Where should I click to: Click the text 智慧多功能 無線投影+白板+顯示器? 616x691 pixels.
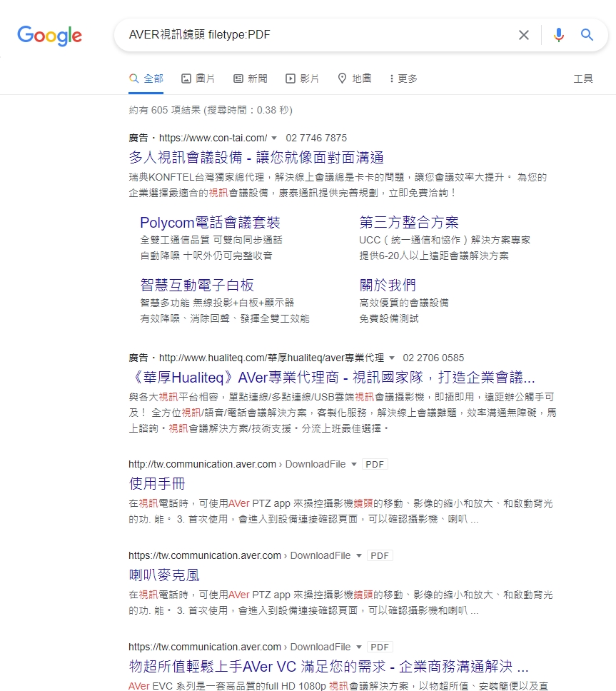click(217, 303)
